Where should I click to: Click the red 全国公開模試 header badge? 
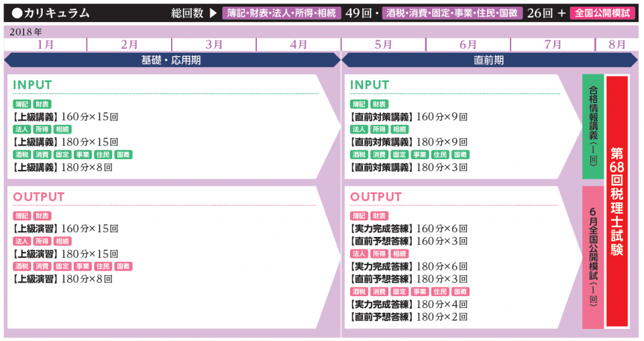pos(602,13)
